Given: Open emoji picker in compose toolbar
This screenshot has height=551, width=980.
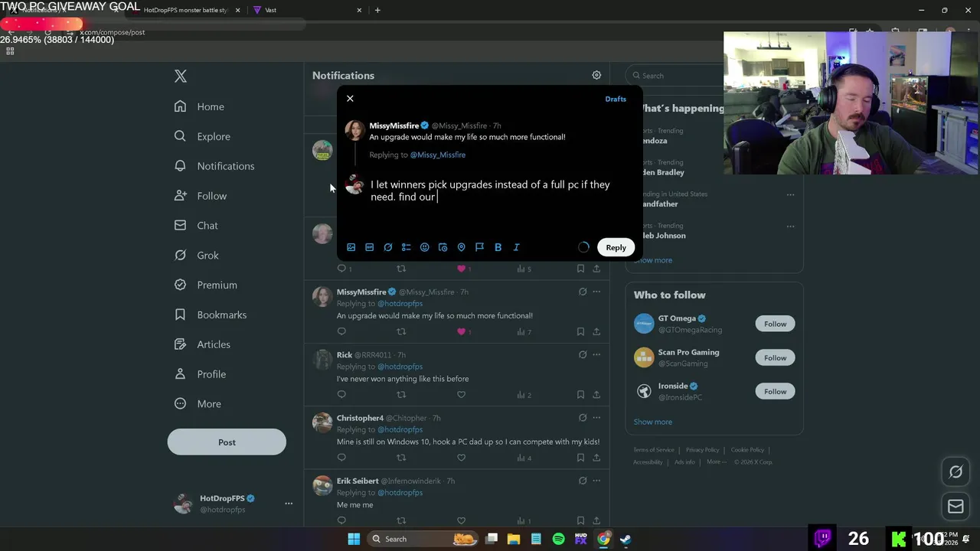Looking at the screenshot, I should pyautogui.click(x=424, y=247).
